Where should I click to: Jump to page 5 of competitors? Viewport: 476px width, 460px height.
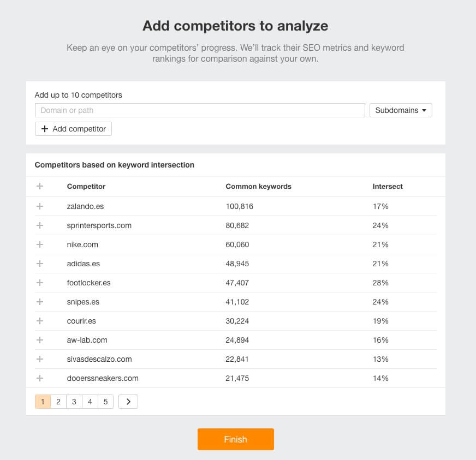[x=105, y=402]
